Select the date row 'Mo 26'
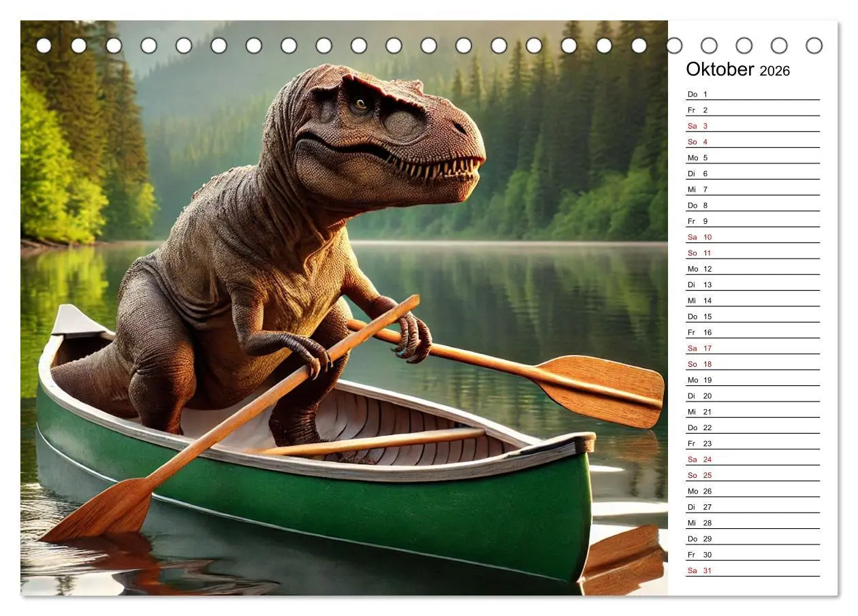This screenshot has width=858, height=616. [752, 491]
